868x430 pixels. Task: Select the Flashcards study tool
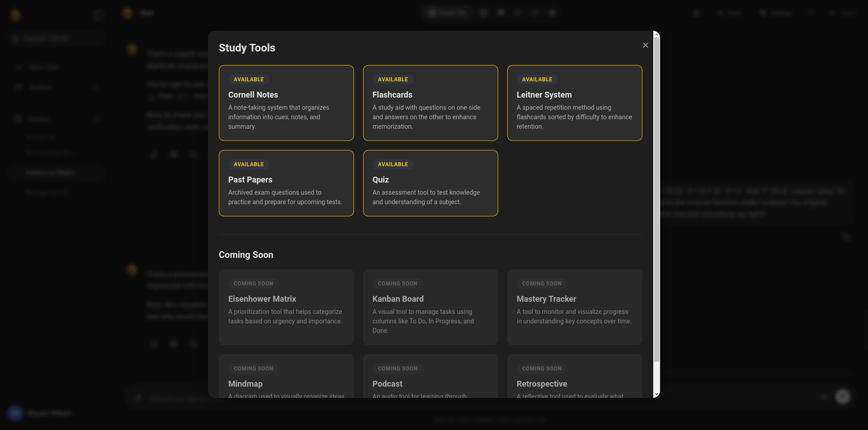(430, 103)
